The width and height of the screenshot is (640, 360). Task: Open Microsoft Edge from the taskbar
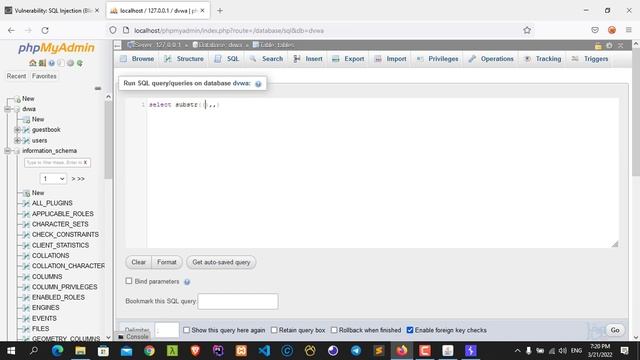tap(58, 351)
